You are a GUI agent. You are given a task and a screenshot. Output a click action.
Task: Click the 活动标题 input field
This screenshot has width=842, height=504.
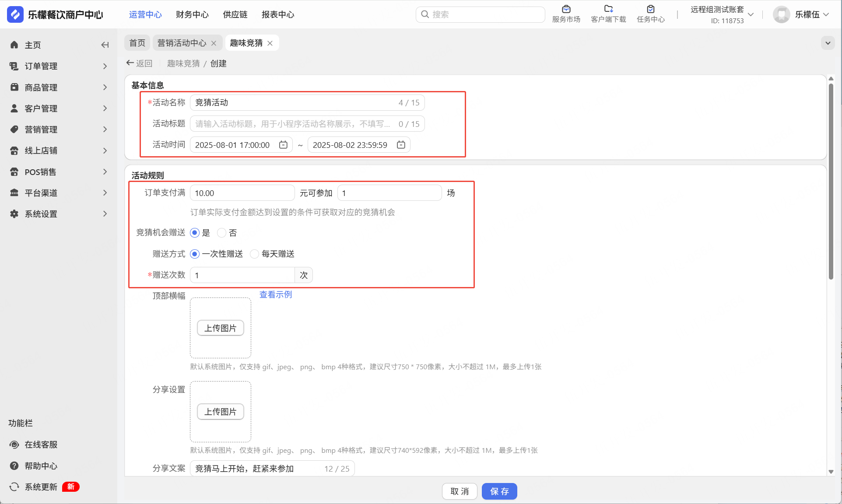[x=293, y=124]
